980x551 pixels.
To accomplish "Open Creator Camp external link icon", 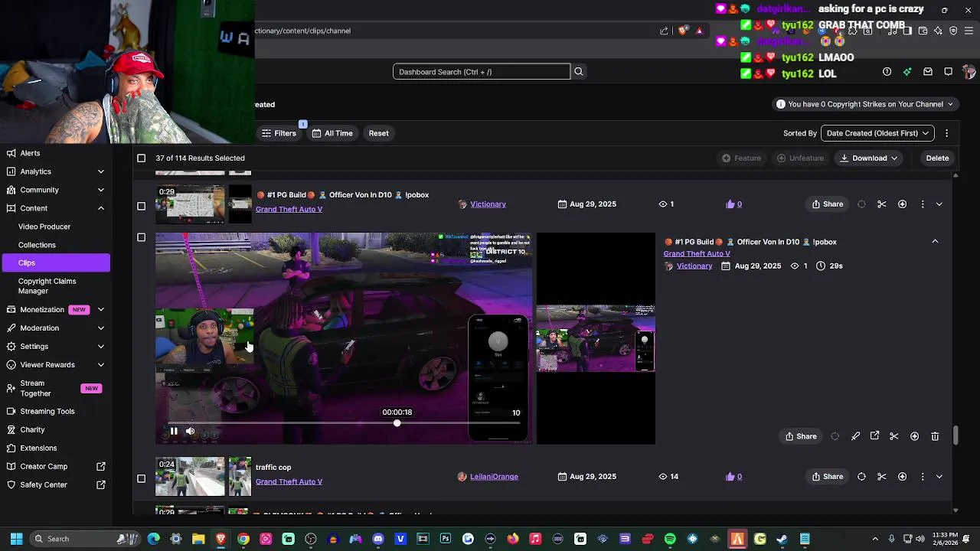I will 101,466.
